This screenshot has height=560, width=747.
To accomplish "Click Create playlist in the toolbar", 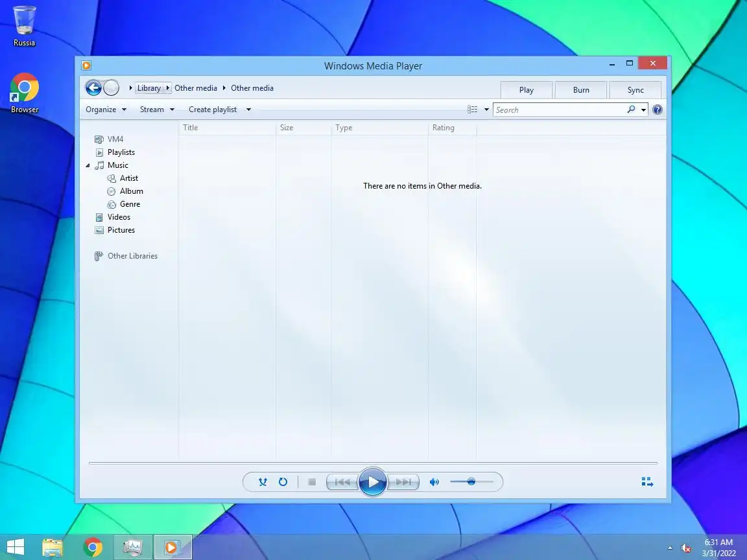I will (x=213, y=110).
